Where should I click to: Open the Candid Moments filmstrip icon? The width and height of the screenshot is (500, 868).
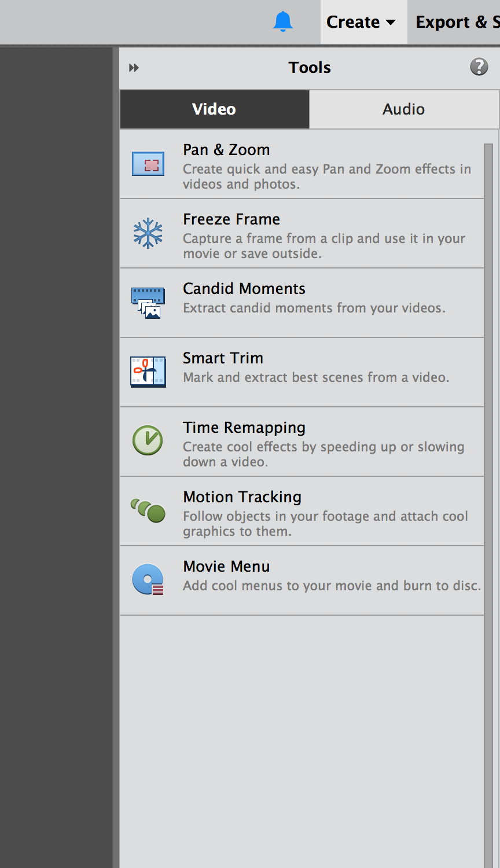click(x=148, y=303)
